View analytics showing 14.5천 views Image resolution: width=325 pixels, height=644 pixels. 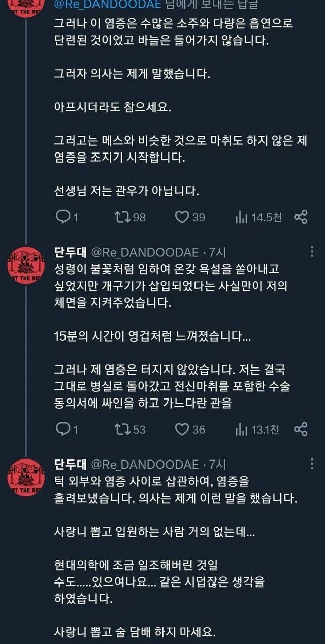pos(241,217)
